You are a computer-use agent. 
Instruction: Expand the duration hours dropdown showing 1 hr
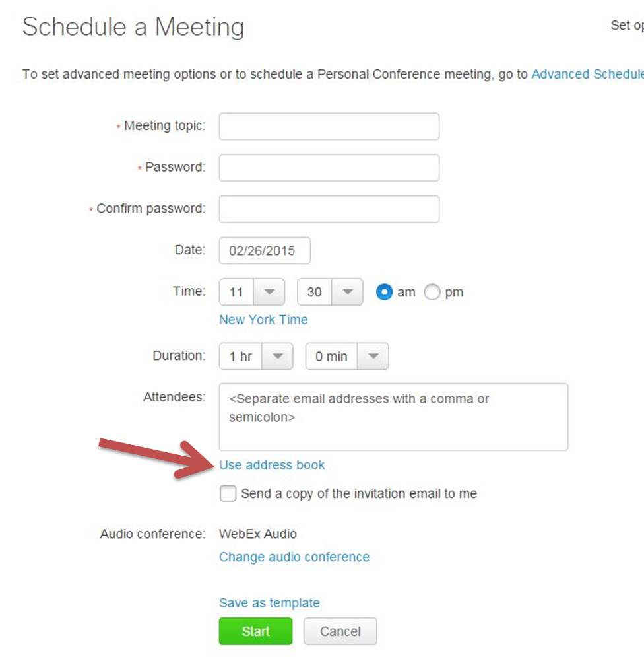tap(256, 356)
